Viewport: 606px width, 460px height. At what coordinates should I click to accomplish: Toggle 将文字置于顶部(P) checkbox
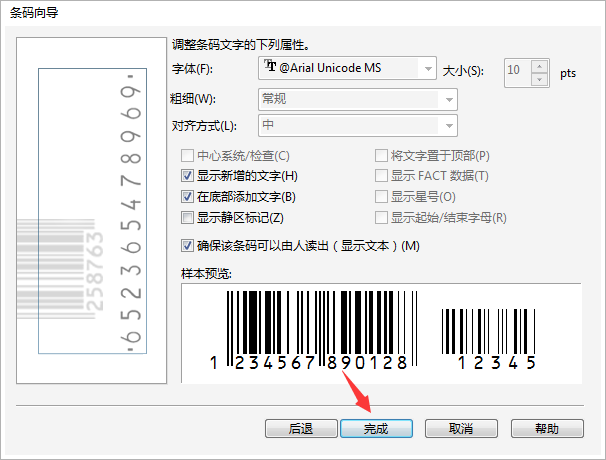point(381,156)
